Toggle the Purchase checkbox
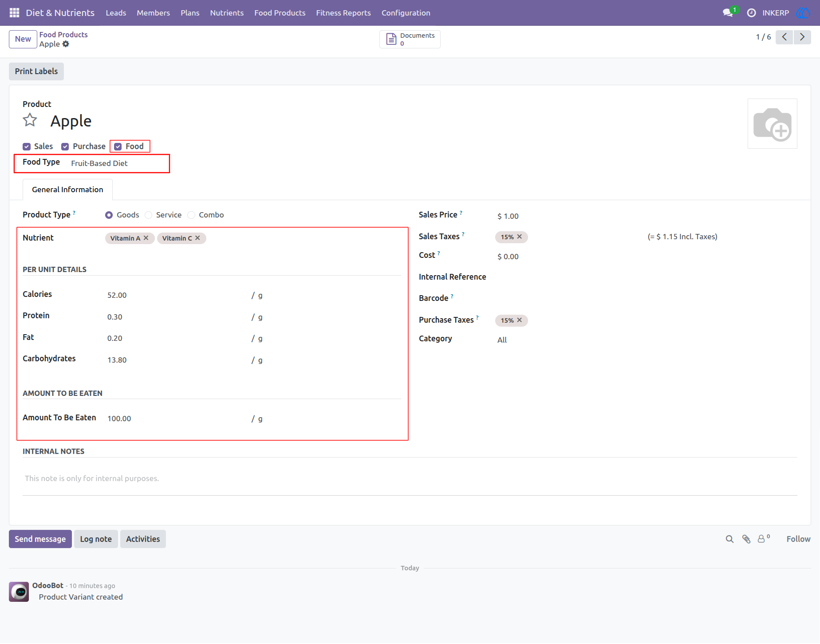This screenshot has height=644, width=820. 65,146
